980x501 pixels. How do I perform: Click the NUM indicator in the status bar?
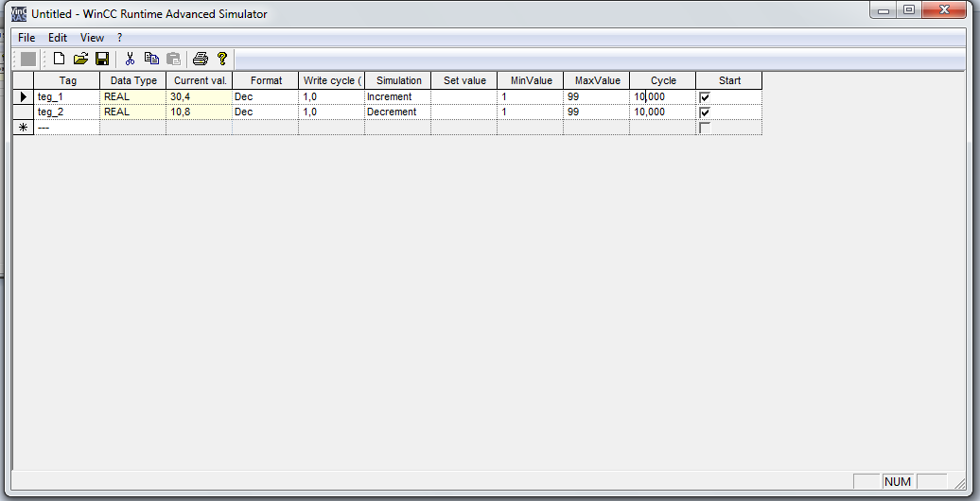898,482
